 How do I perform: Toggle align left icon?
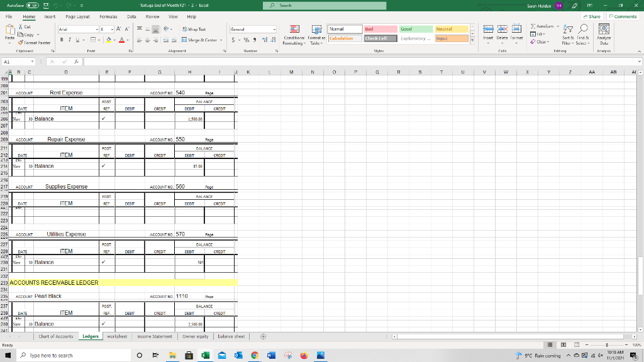140,40
